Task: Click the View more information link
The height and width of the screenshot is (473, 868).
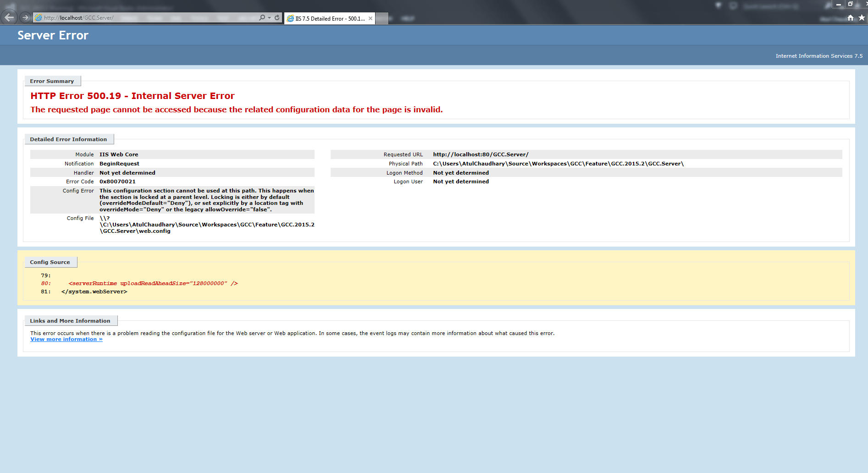Action: coord(66,340)
